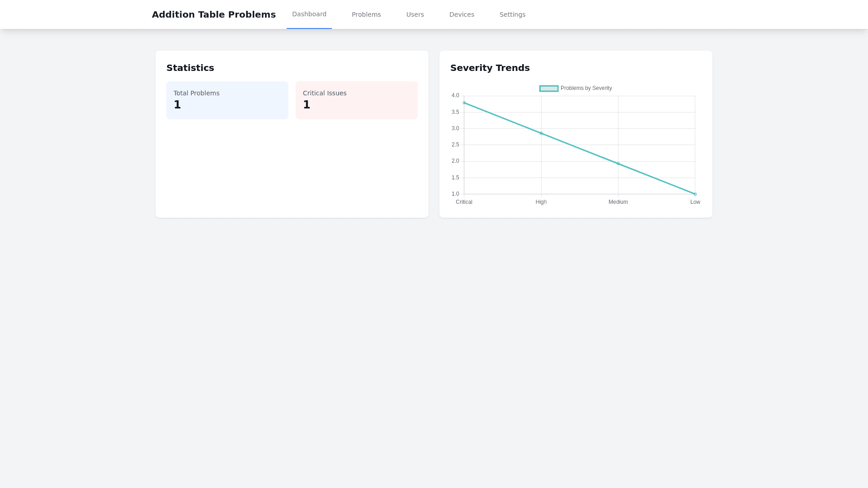
Task: Click the High data point on chart
Action: coord(541,133)
